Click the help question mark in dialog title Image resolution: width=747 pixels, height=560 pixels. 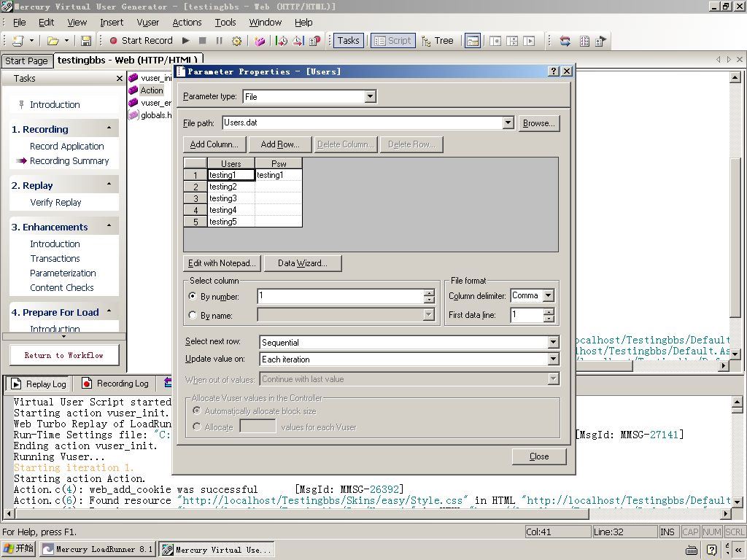(554, 71)
